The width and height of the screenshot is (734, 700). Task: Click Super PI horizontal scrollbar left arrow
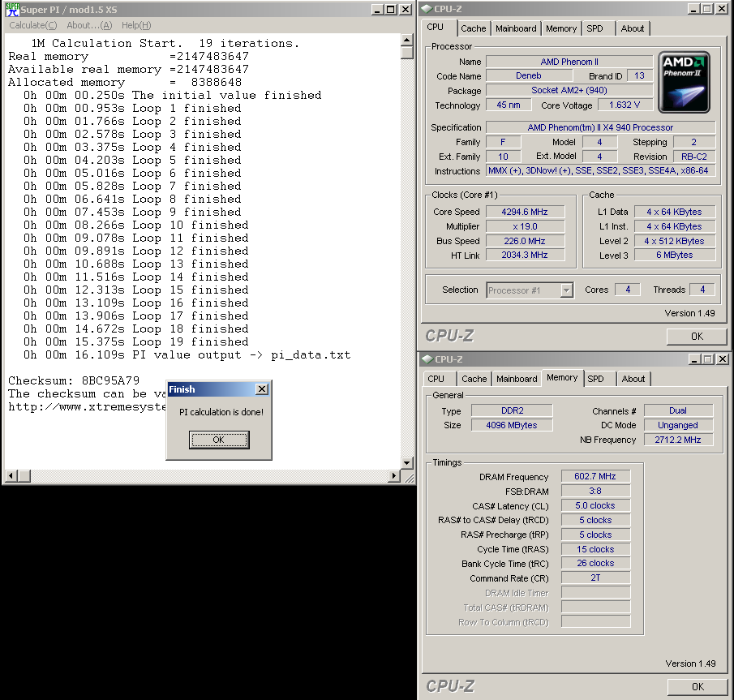pyautogui.click(x=11, y=475)
